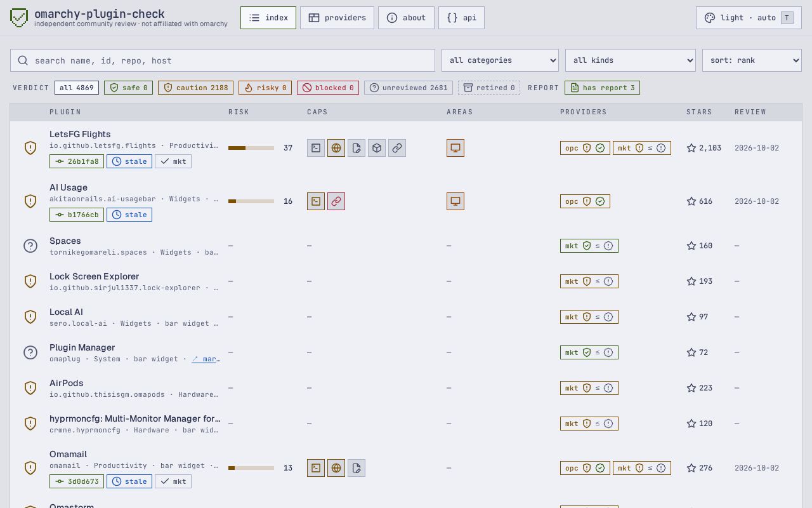Click the retired 0 verdict filter
The image size is (812, 508).
click(489, 88)
